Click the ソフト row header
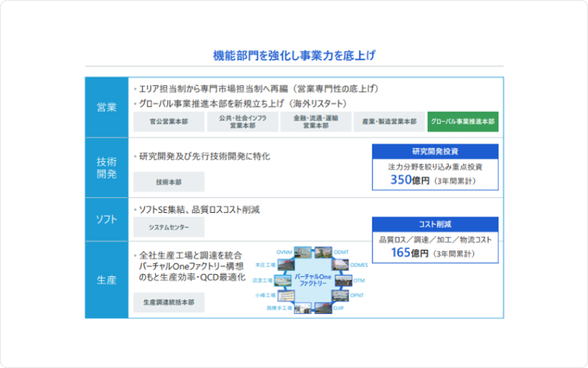Viewport: 588px width, 368px height. pos(107,219)
